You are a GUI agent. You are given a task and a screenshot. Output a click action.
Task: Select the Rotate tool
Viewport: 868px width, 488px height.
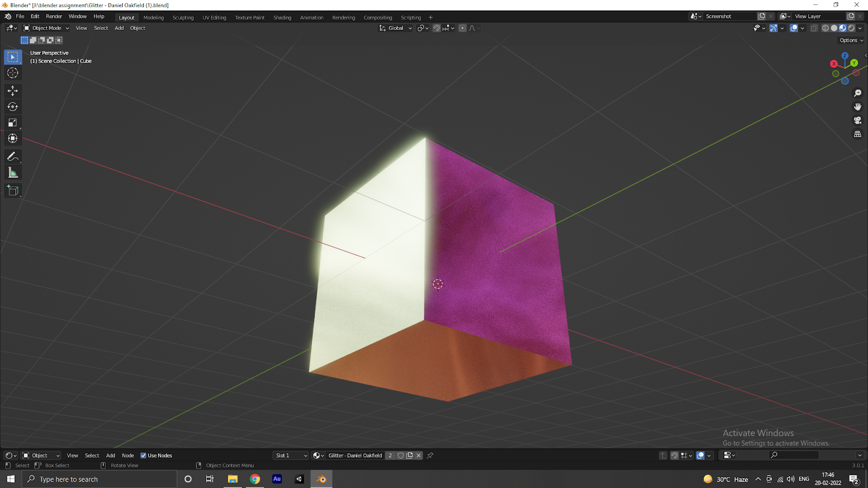pos(12,107)
